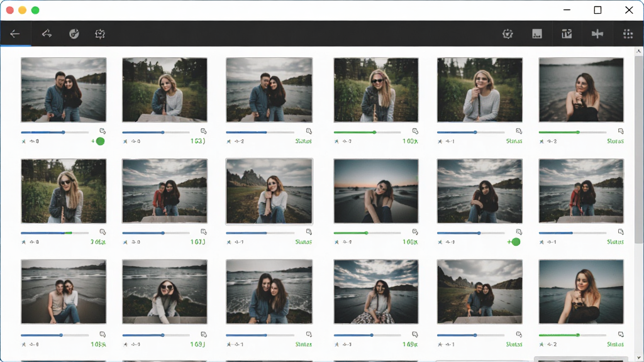This screenshot has height=362, width=644.
Task: Toggle the green switch under the fifth photo in row two
Action: [516, 242]
